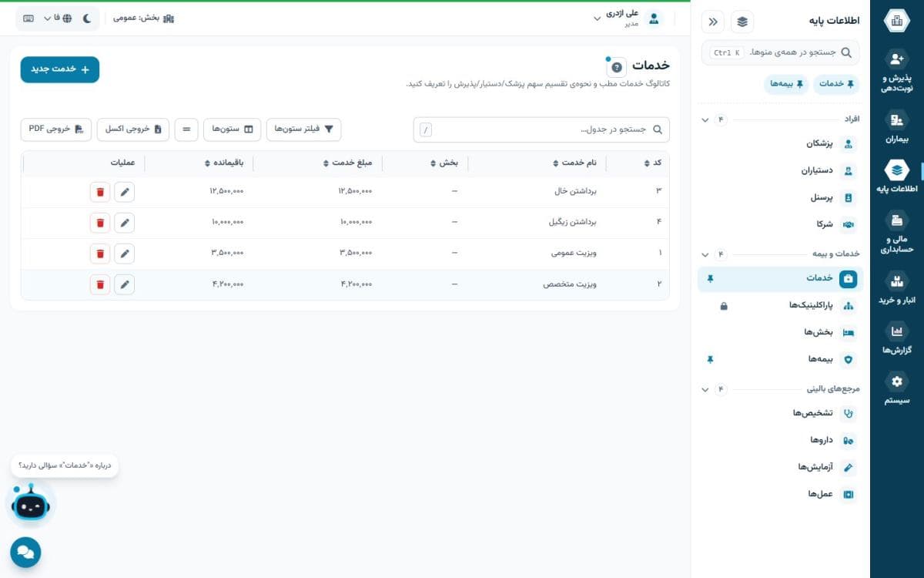Delete the ویزیت متخصص service
Image resolution: width=924 pixels, height=578 pixels.
[x=100, y=285]
